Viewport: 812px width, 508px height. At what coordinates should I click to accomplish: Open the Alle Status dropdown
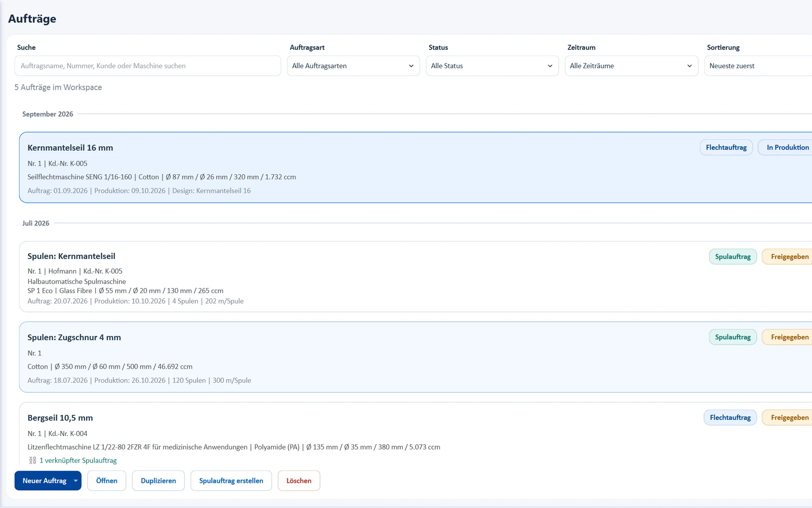[x=492, y=66]
